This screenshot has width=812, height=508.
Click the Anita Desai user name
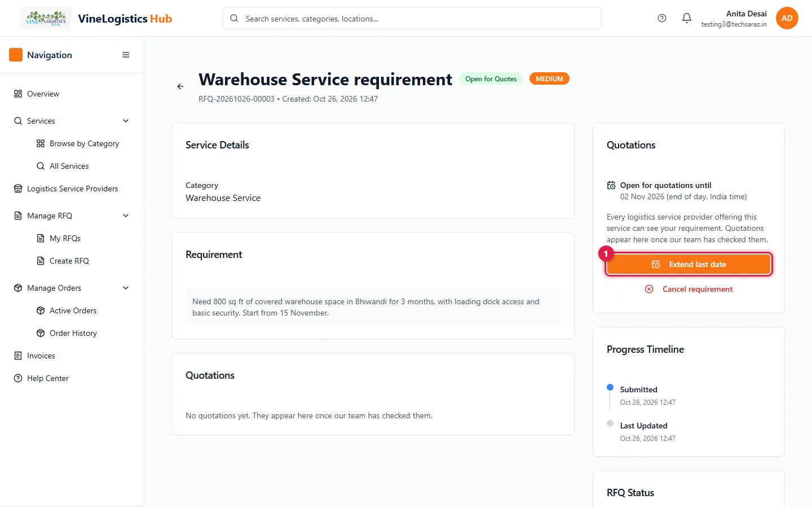pos(746,14)
